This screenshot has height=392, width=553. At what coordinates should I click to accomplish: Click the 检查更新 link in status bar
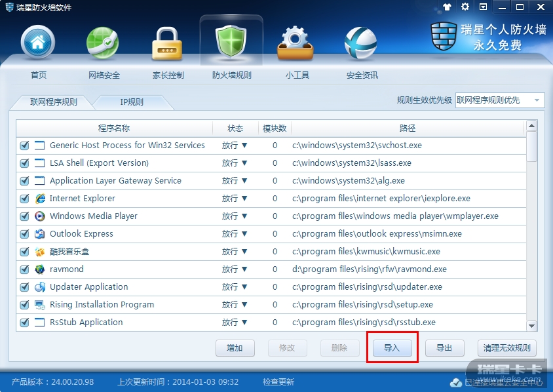pyautogui.click(x=278, y=382)
